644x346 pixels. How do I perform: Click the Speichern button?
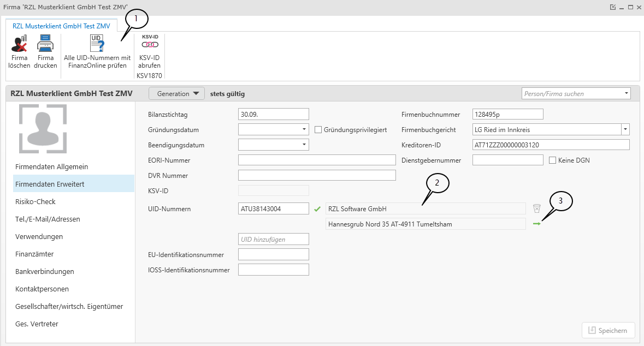point(608,330)
